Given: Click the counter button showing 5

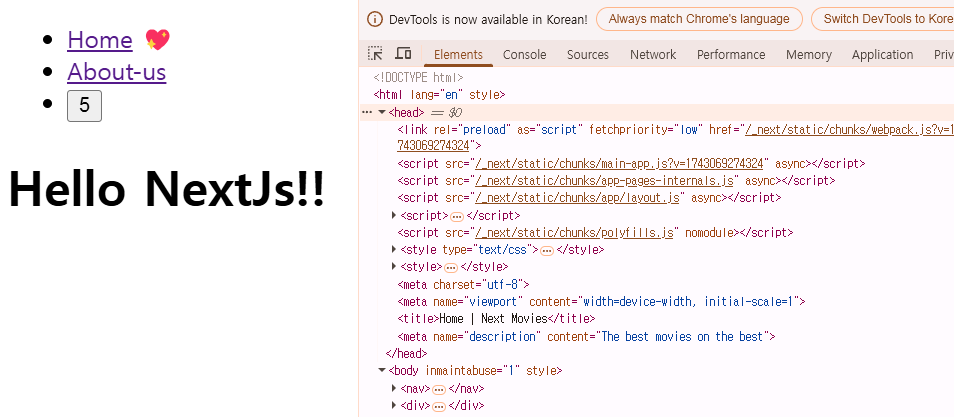Looking at the screenshot, I should (84, 106).
